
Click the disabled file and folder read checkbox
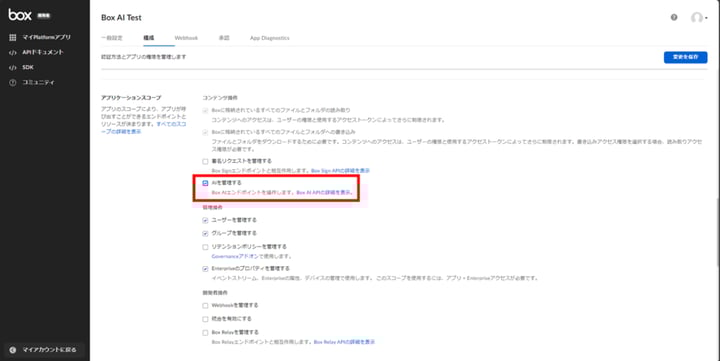pos(205,111)
